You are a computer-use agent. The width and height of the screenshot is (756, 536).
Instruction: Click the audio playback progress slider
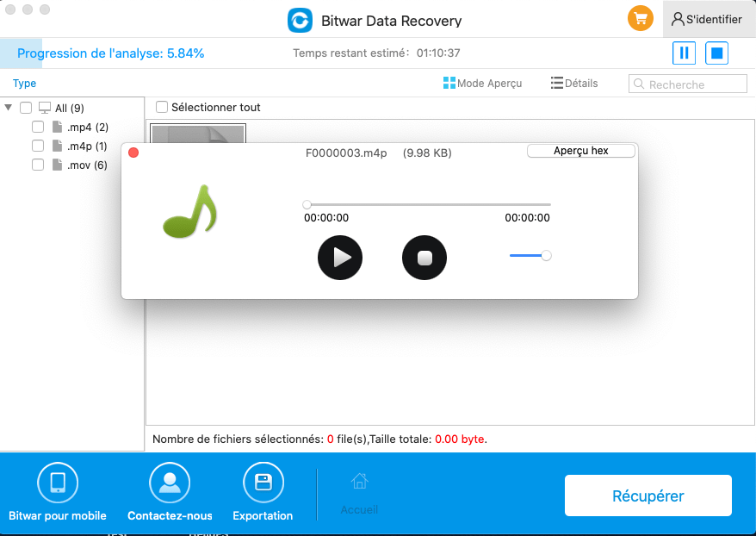click(x=428, y=204)
